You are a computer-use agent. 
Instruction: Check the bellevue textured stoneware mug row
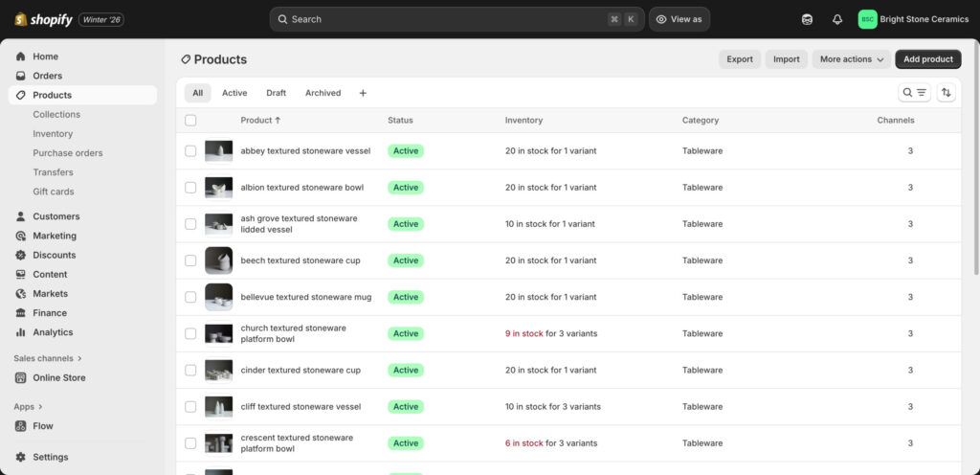point(190,297)
